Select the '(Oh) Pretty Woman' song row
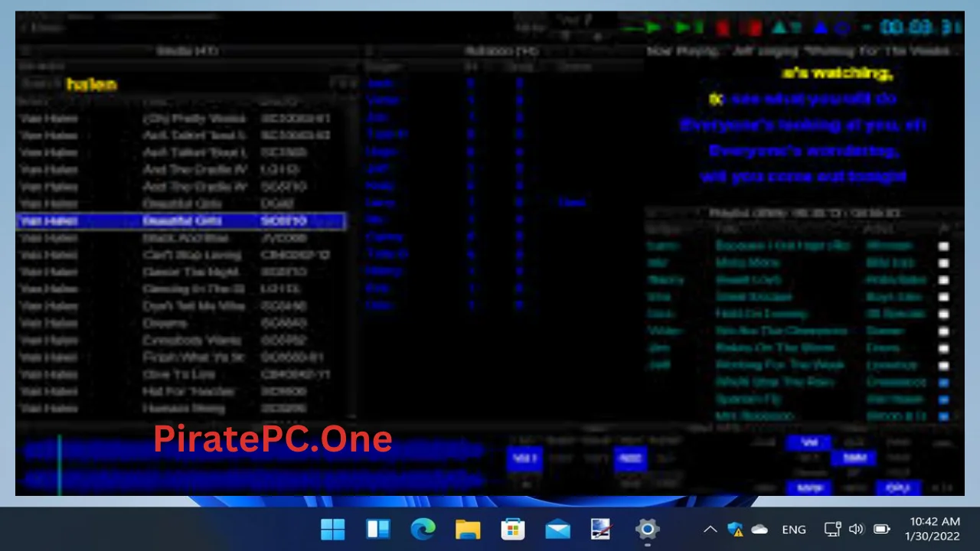The width and height of the screenshot is (980, 551). (181, 119)
